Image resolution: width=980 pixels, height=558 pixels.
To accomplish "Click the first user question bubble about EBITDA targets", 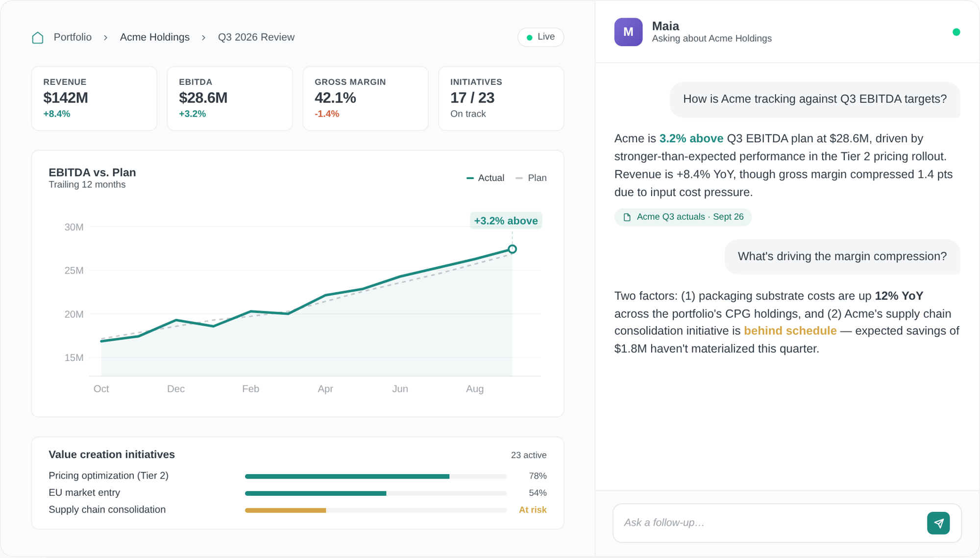I will 814,100.
